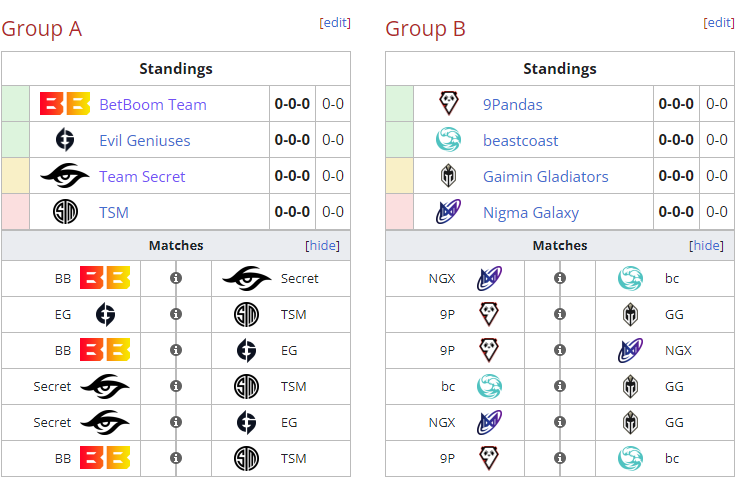Click the Group A heading
This screenshot has height=480, width=744.
[x=41, y=28]
